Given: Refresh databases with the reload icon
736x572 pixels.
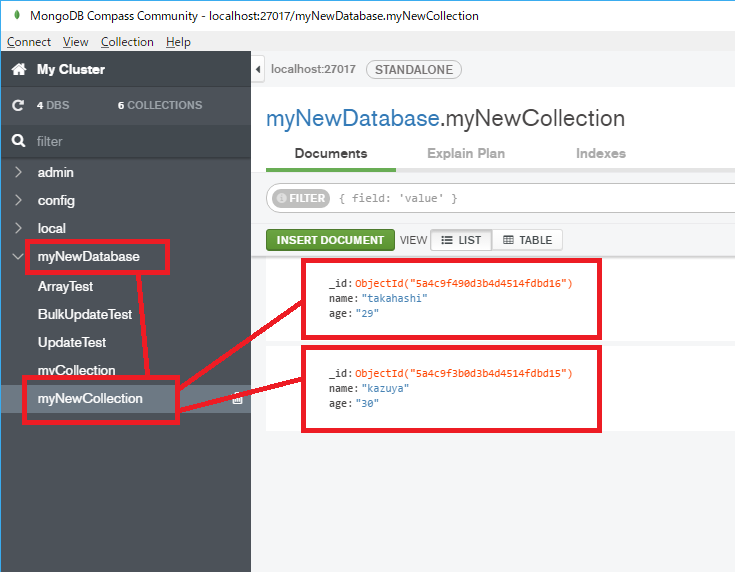Looking at the screenshot, I should pyautogui.click(x=18, y=105).
